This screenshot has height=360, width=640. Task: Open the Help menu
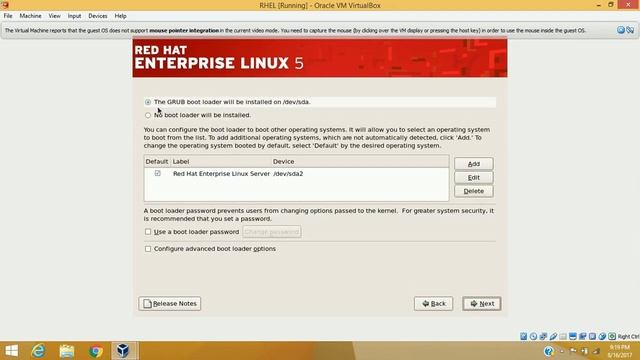pos(120,16)
